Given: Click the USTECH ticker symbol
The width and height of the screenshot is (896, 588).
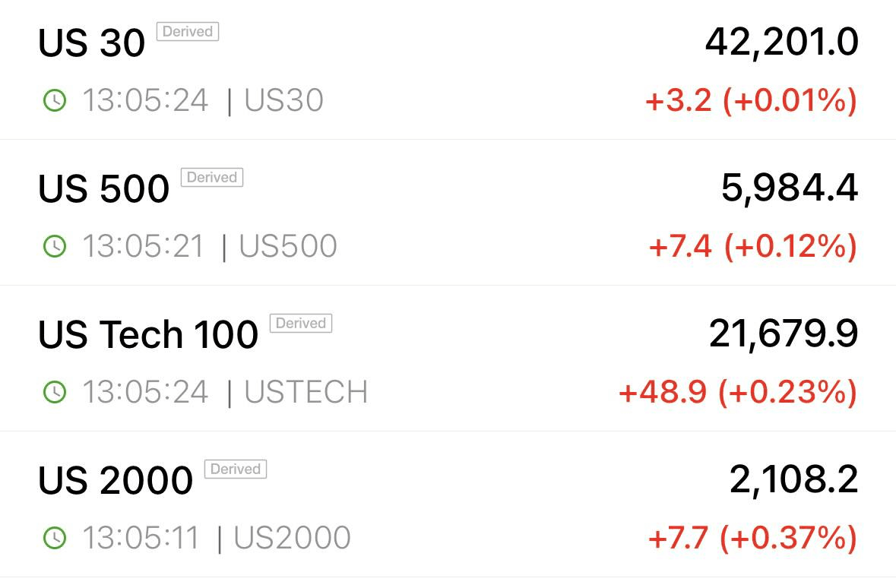Looking at the screenshot, I should point(306,392).
